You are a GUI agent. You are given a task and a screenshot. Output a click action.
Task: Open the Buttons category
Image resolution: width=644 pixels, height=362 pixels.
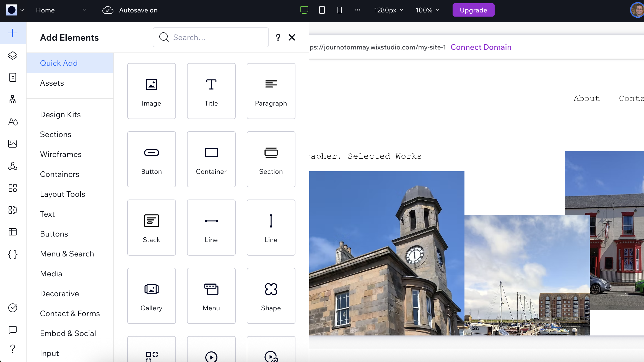(70, 234)
